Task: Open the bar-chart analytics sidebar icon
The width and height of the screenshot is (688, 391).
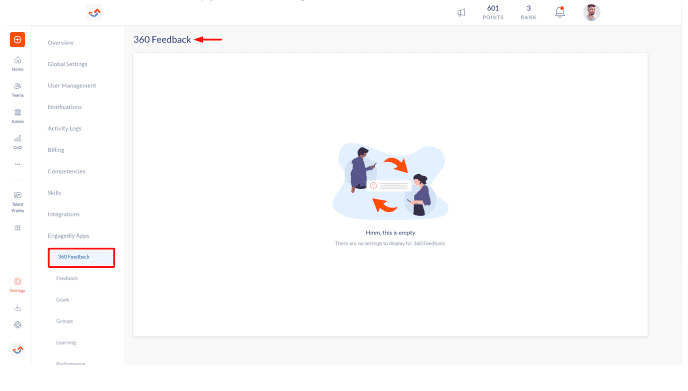Action: point(18,142)
